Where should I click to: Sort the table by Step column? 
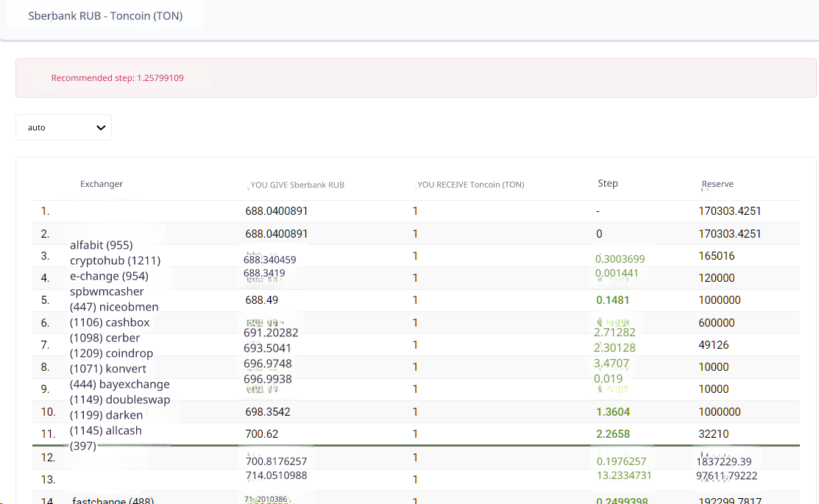(608, 183)
